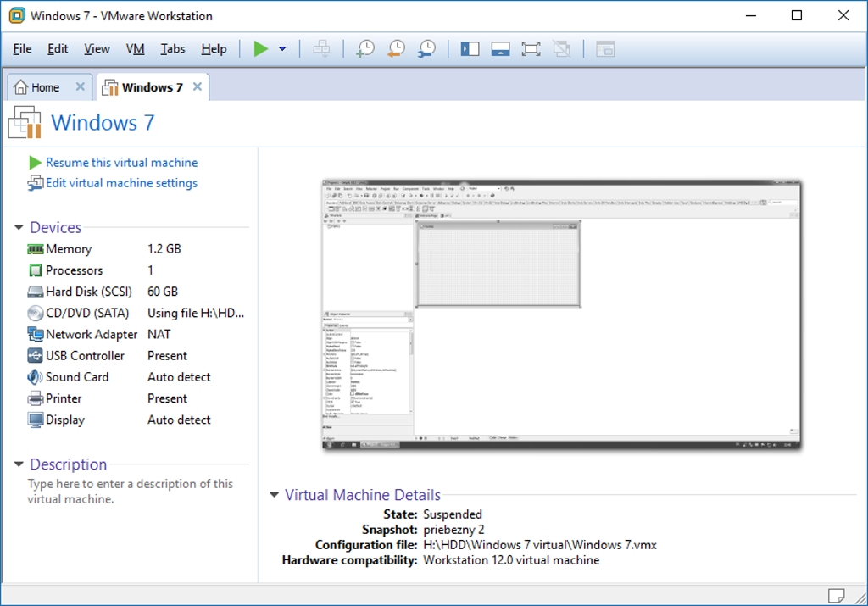Toggle the library sidebar panel icon

point(470,49)
